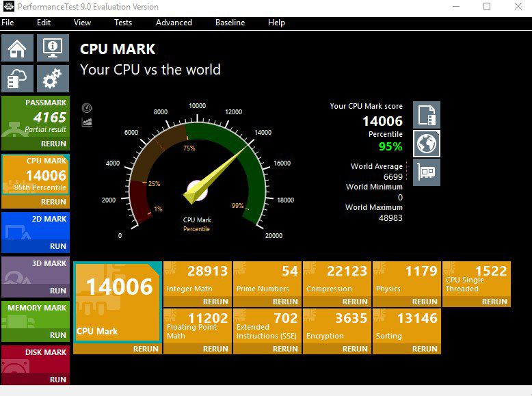This screenshot has width=532, height=396.
Task: Select the PassMark 4165 score tile
Action: click(x=36, y=116)
